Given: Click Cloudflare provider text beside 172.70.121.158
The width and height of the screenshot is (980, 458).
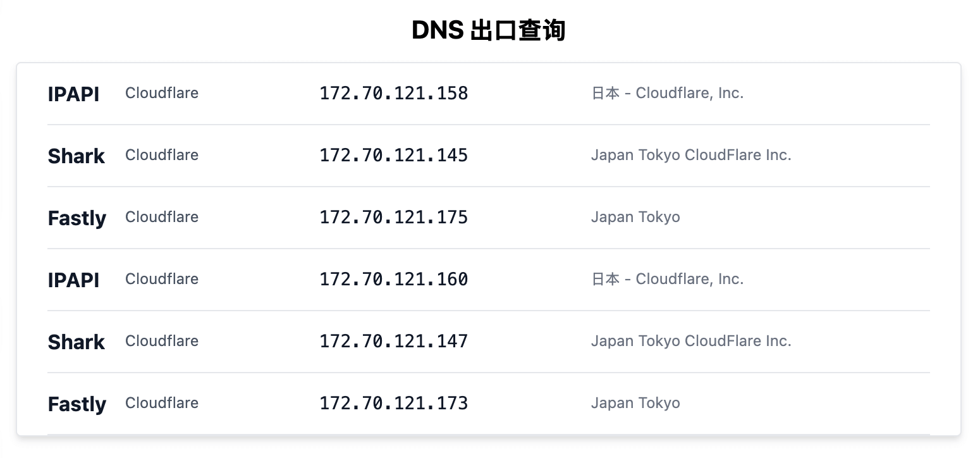Looking at the screenshot, I should (162, 94).
